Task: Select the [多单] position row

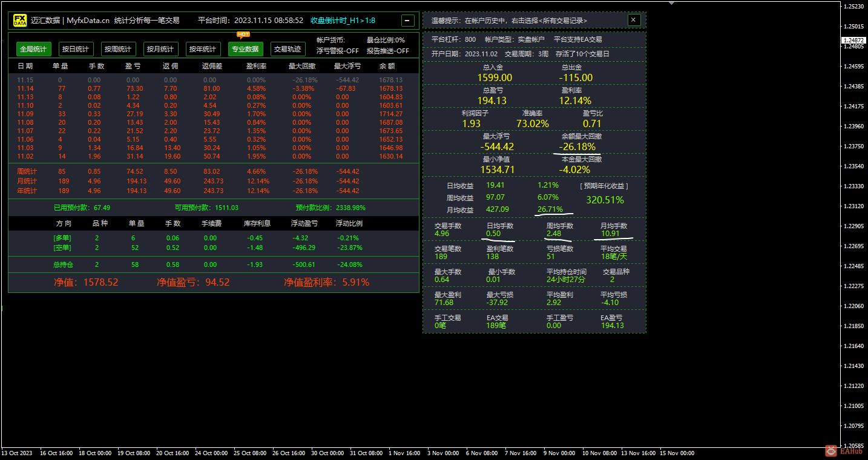Action: point(213,238)
